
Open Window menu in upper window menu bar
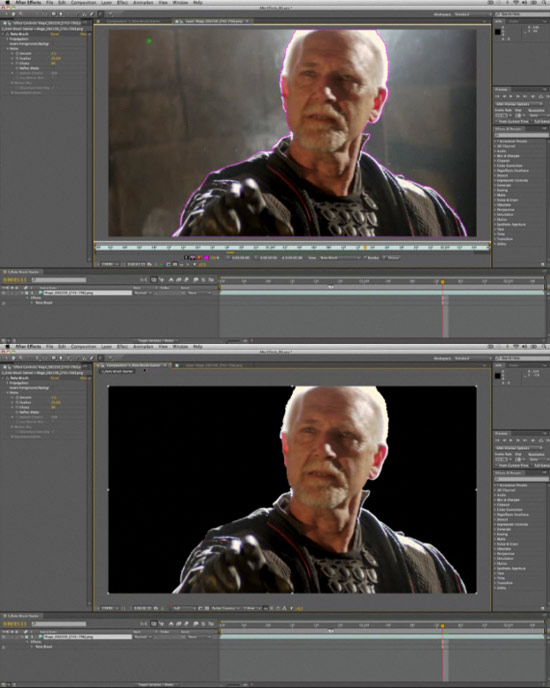[180, 3]
